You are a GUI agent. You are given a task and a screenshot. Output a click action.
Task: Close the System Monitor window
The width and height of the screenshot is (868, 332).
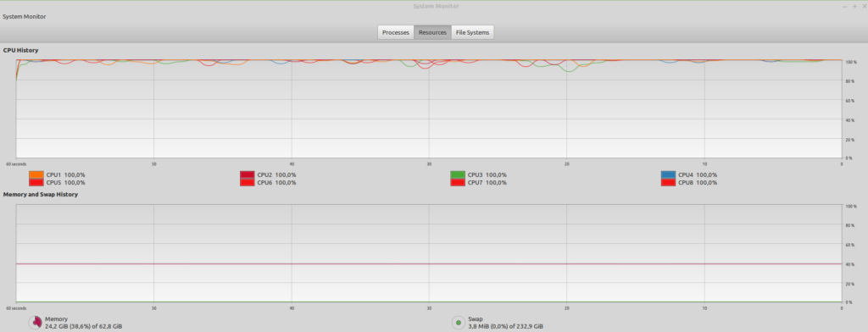click(x=864, y=6)
